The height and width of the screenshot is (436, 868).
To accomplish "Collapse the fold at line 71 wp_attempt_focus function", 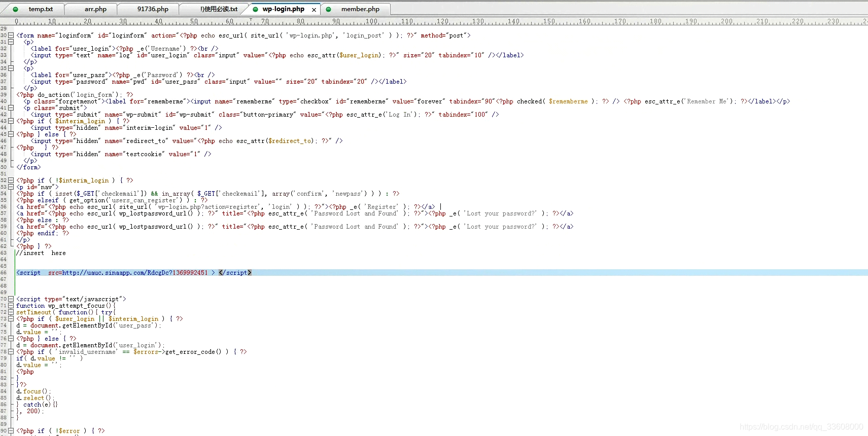I will [x=11, y=306].
